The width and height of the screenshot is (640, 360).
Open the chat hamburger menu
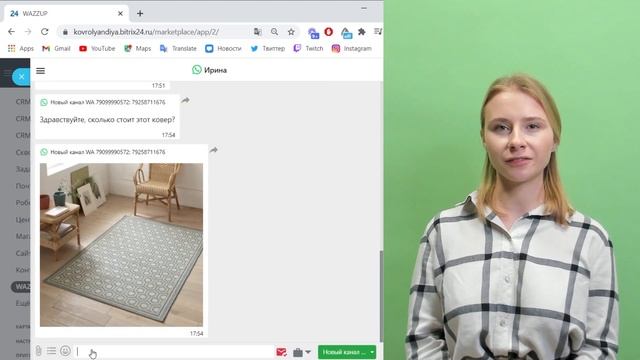coord(40,71)
